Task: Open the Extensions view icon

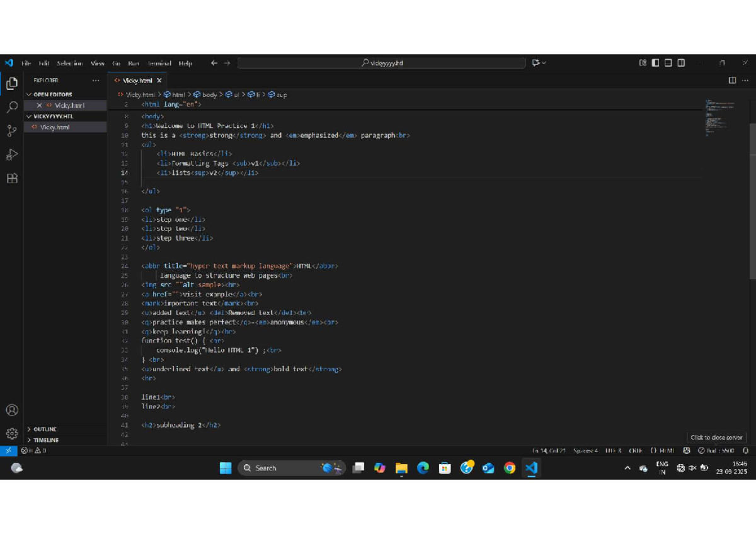Action: 11,178
